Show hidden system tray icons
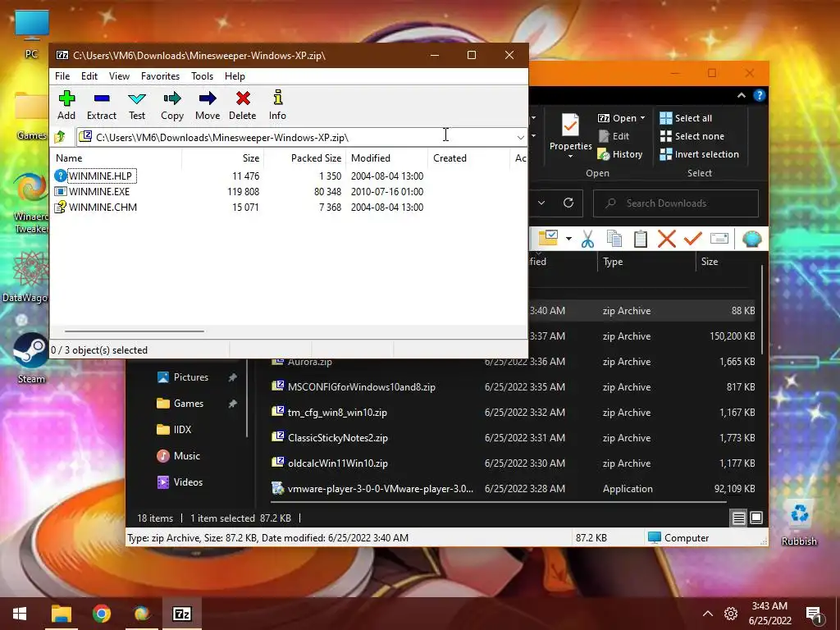 tap(708, 614)
